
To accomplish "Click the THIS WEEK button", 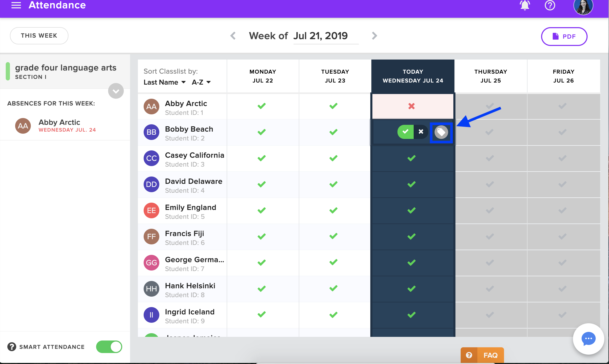I will tap(39, 36).
